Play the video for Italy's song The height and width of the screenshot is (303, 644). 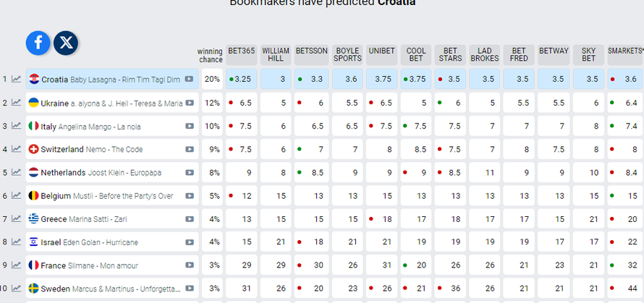point(189,126)
